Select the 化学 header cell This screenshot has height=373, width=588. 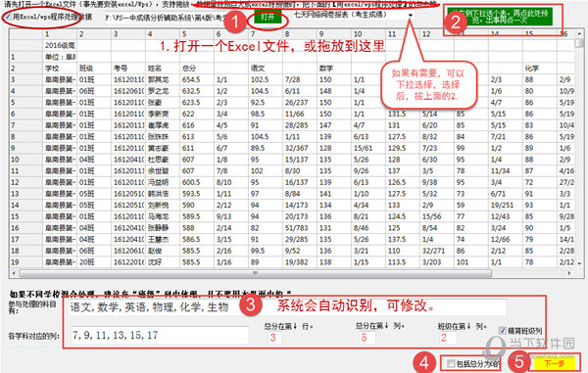coord(540,69)
